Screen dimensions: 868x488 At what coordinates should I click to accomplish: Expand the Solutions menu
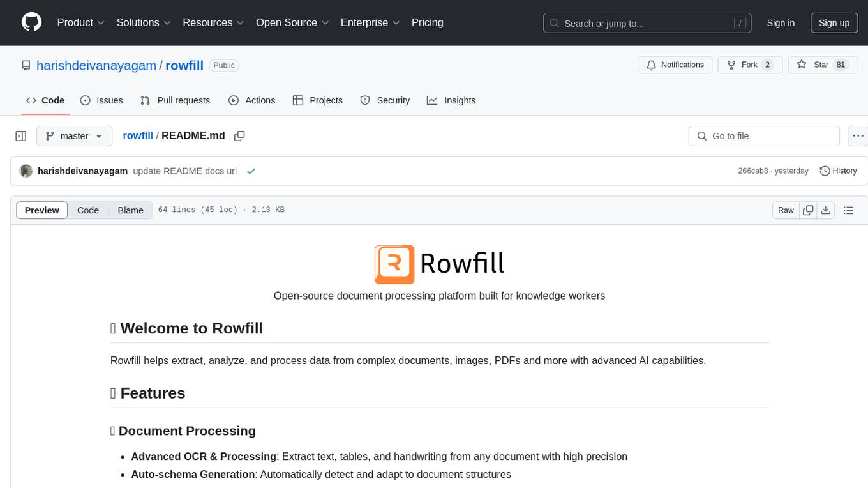tap(144, 22)
